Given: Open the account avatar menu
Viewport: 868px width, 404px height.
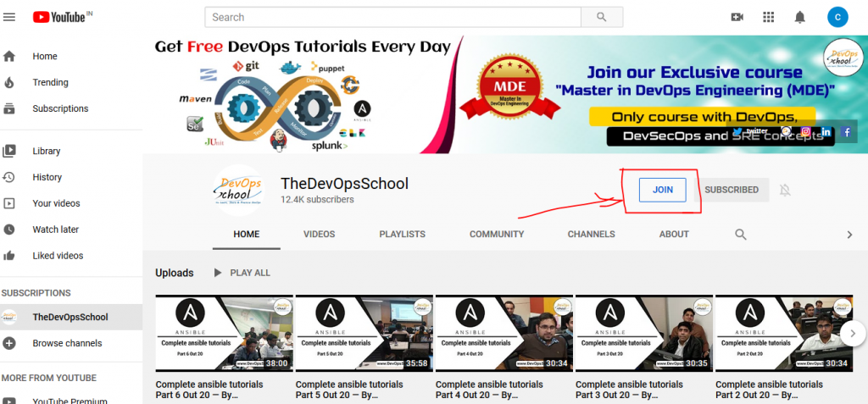Looking at the screenshot, I should pos(837,17).
